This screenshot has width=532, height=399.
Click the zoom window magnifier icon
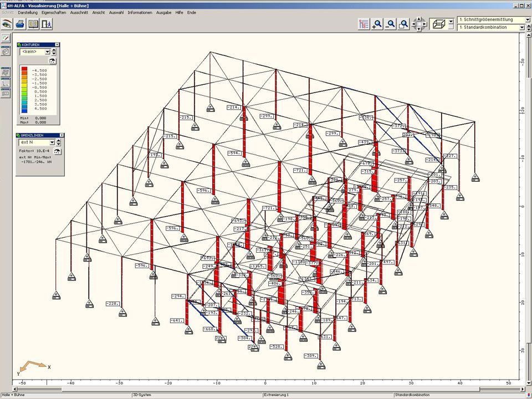click(404, 24)
